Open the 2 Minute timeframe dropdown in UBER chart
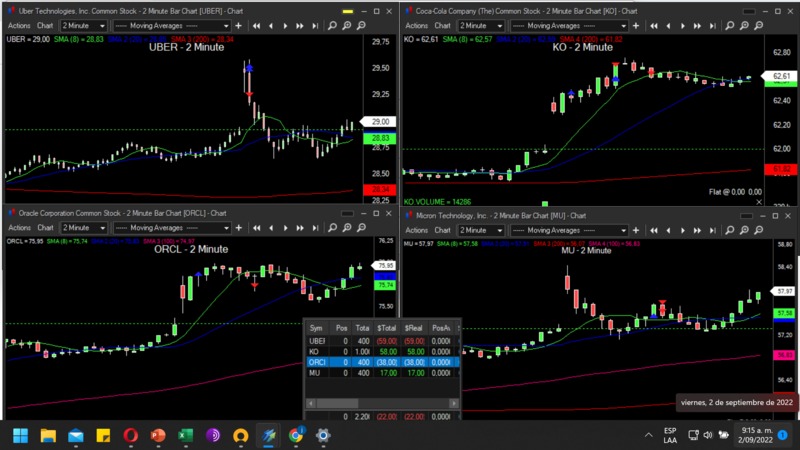The height and width of the screenshot is (450, 800). (x=82, y=25)
